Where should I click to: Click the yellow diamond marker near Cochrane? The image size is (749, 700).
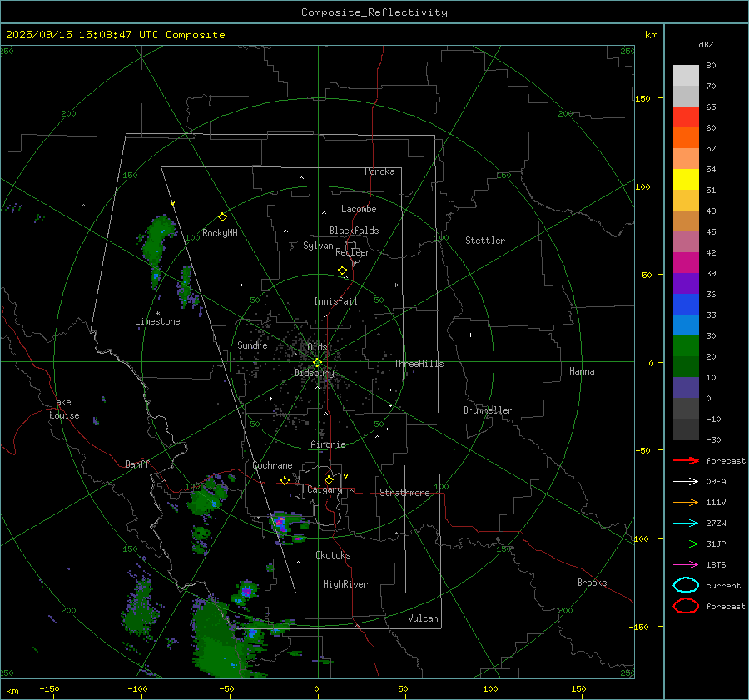(x=285, y=480)
